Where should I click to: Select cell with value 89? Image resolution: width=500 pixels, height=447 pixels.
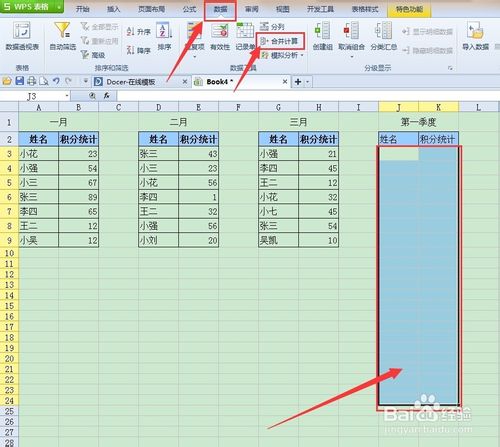(79, 197)
